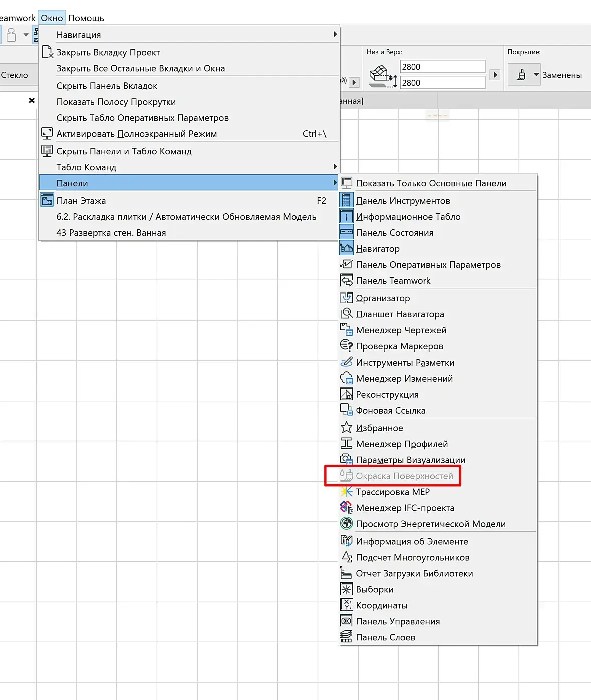Click the Менеджер Чертежей icon

(x=346, y=330)
